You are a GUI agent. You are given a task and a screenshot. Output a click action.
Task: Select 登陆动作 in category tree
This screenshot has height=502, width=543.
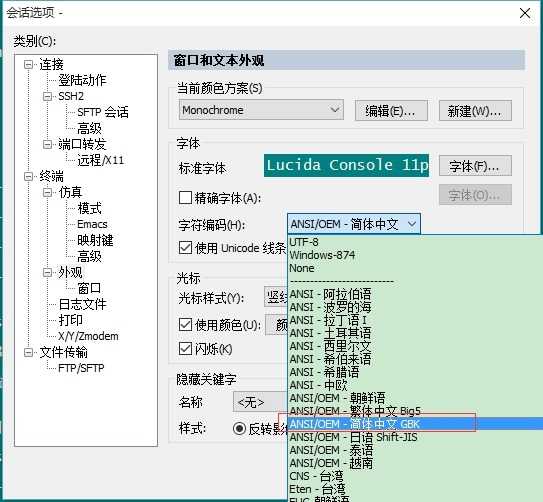click(82, 80)
